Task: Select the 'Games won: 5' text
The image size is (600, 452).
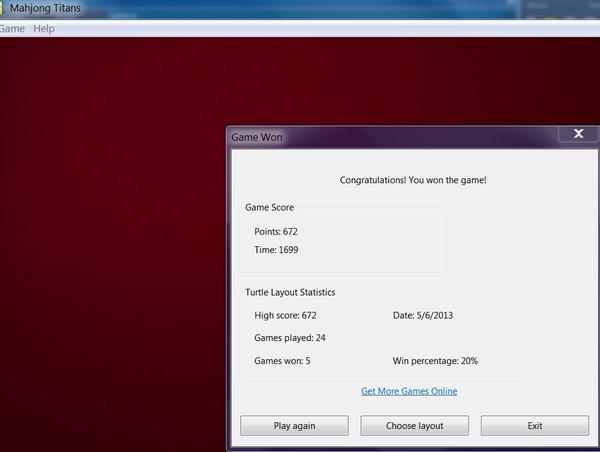Action: click(282, 361)
